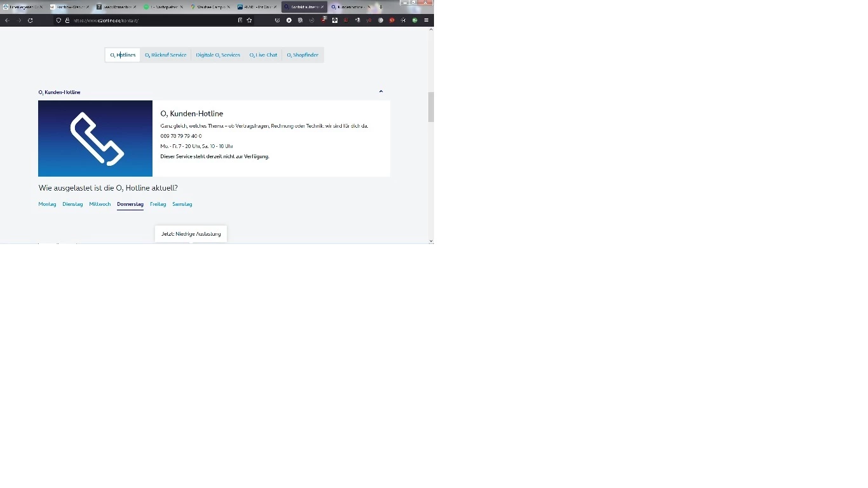
Task: Open the browser hamburger application menu
Action: click(426, 20)
